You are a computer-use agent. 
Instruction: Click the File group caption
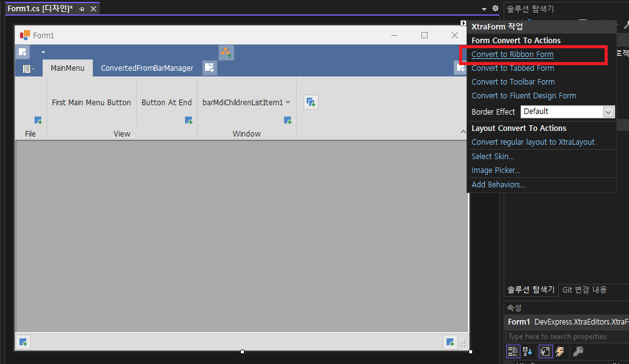[31, 134]
